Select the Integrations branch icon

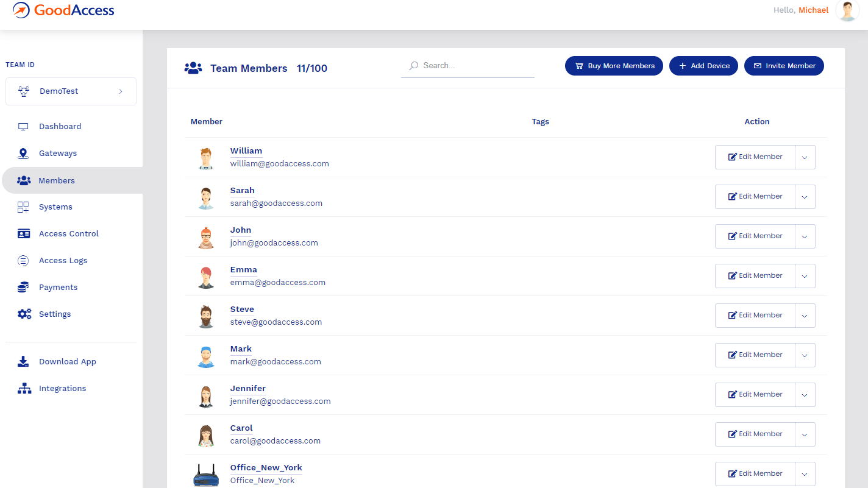[x=23, y=388]
